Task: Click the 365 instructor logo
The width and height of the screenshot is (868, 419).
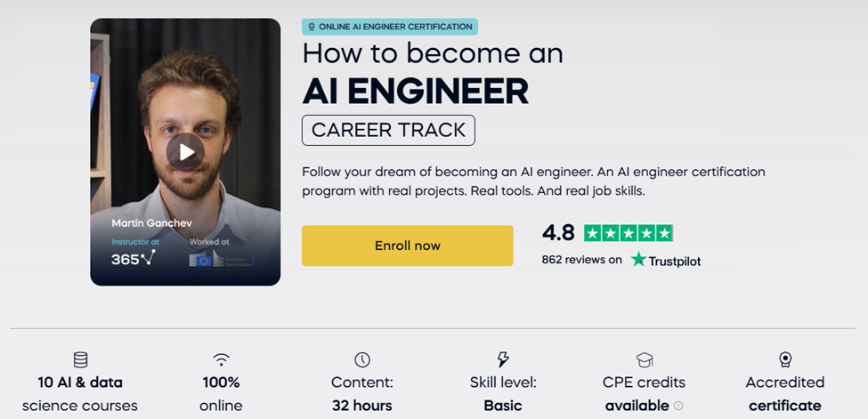Action: point(133,259)
